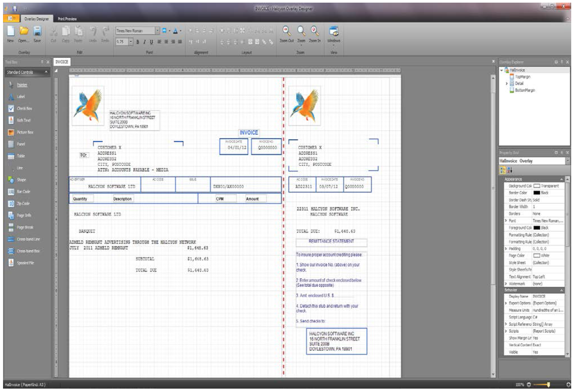Open the HalInvoice Overlay object selector dropdown
This screenshot has width=575, height=392.
tap(567, 161)
